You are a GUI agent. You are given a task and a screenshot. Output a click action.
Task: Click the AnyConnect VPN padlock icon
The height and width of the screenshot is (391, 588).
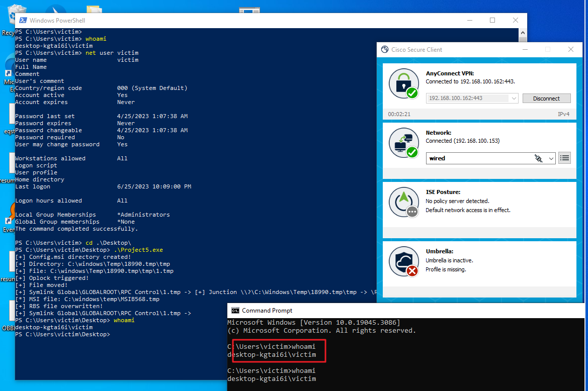pyautogui.click(x=403, y=83)
